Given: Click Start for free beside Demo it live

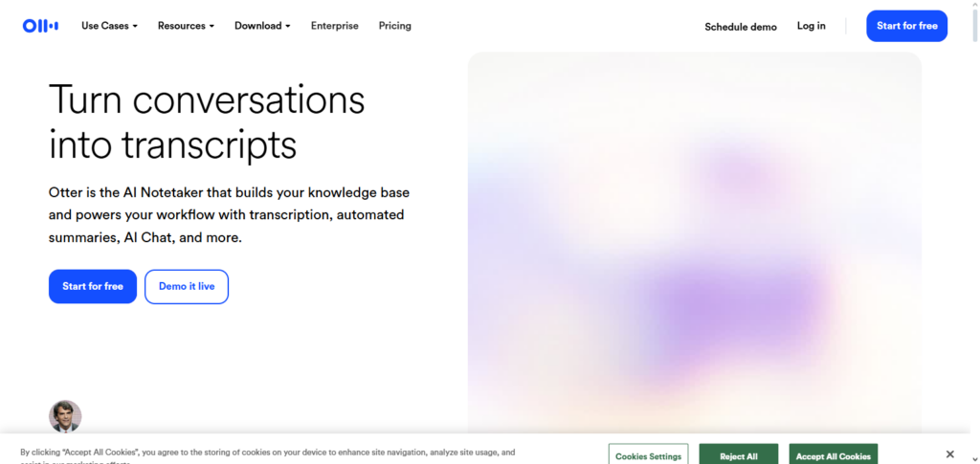Looking at the screenshot, I should point(93,286).
